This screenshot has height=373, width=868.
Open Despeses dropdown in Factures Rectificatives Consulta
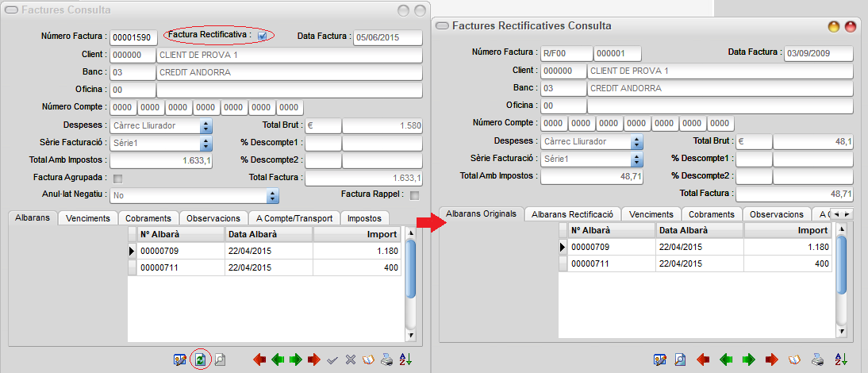click(x=636, y=142)
